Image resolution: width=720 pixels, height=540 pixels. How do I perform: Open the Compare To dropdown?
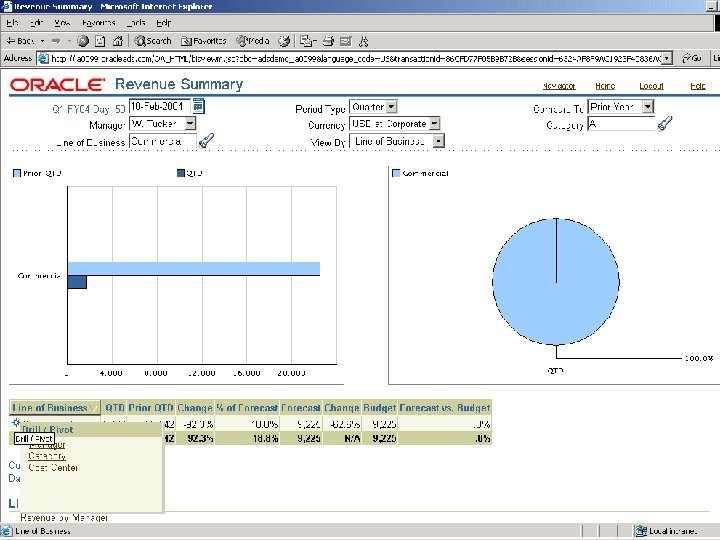pos(620,107)
